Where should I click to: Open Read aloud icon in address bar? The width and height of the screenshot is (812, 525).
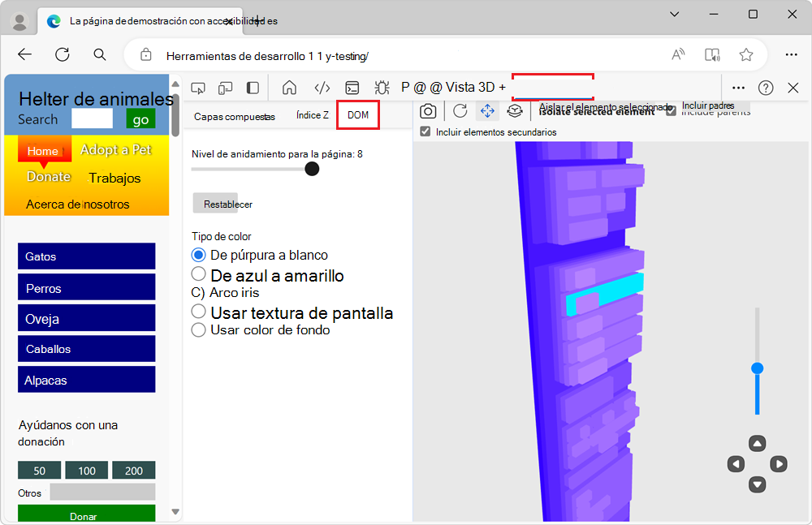pos(678,54)
